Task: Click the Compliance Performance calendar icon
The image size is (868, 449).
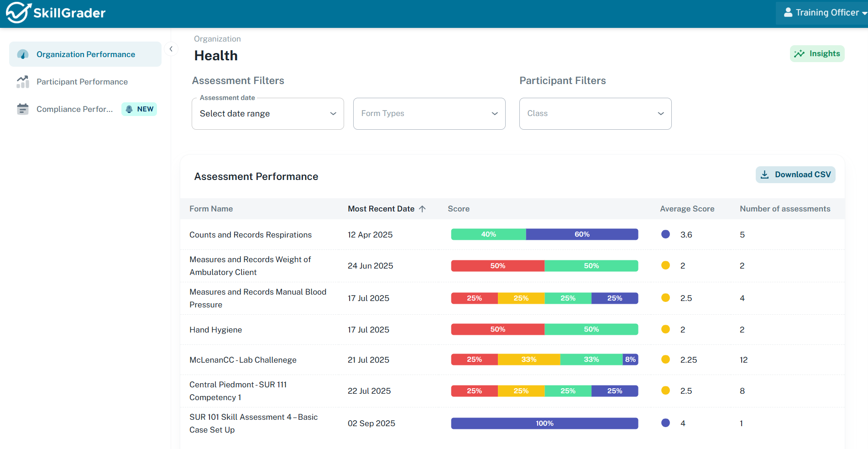Action: tap(22, 109)
